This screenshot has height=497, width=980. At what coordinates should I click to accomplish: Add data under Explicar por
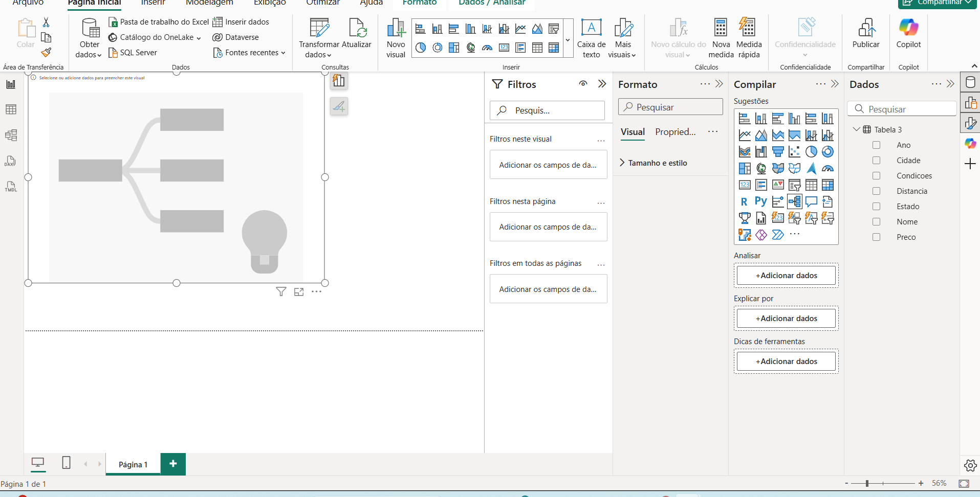tap(786, 319)
